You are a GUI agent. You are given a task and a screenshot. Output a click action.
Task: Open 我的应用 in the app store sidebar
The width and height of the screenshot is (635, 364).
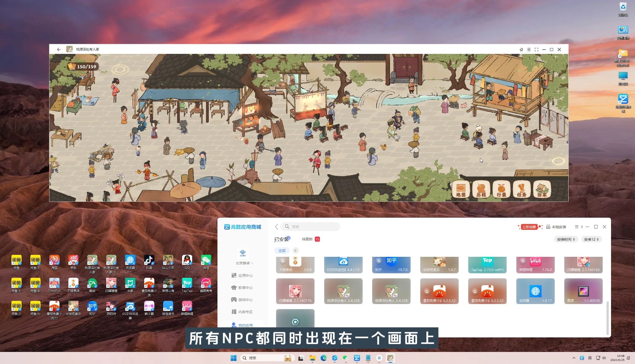click(x=242, y=325)
